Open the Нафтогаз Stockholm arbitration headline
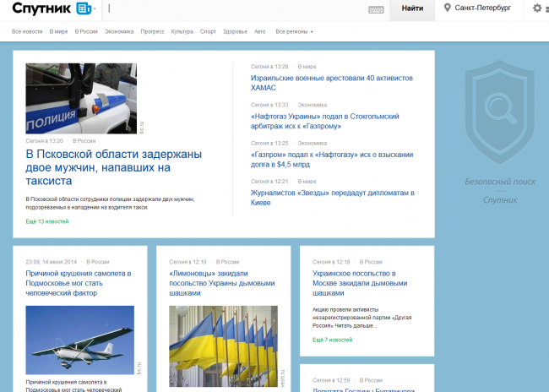 [325, 121]
